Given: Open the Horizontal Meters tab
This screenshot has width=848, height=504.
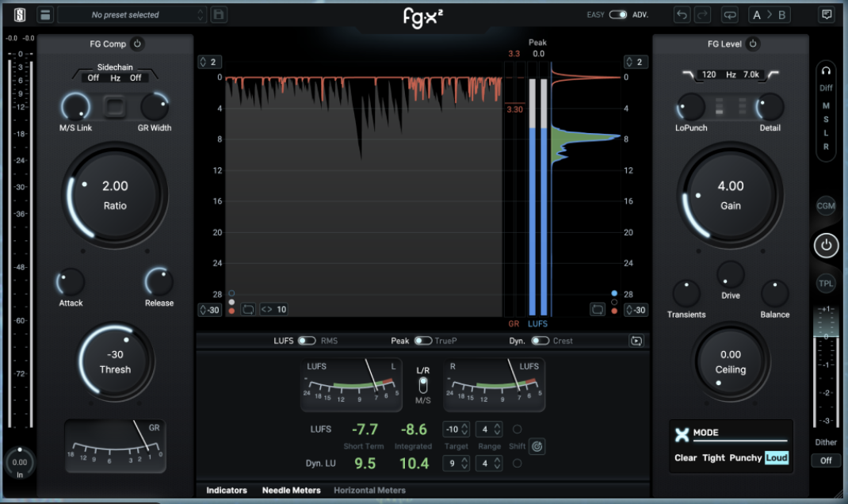Looking at the screenshot, I should 369,491.
